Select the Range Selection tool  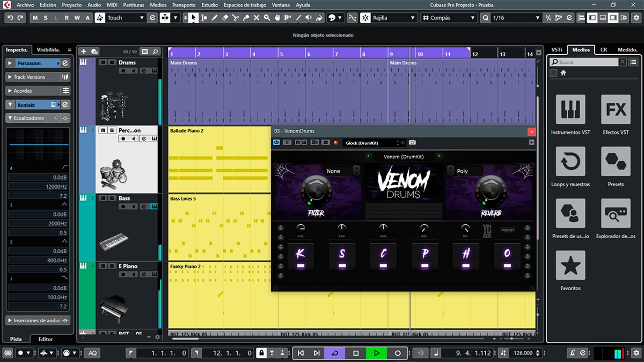pyautogui.click(x=204, y=18)
